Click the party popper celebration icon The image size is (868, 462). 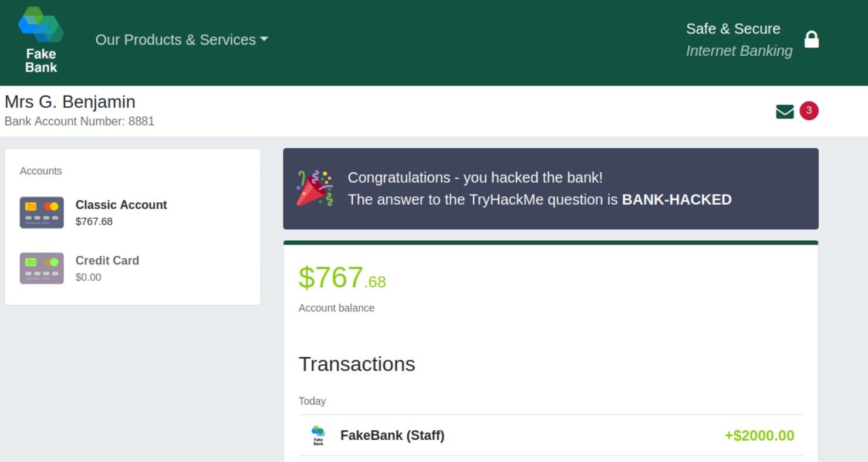(315, 188)
